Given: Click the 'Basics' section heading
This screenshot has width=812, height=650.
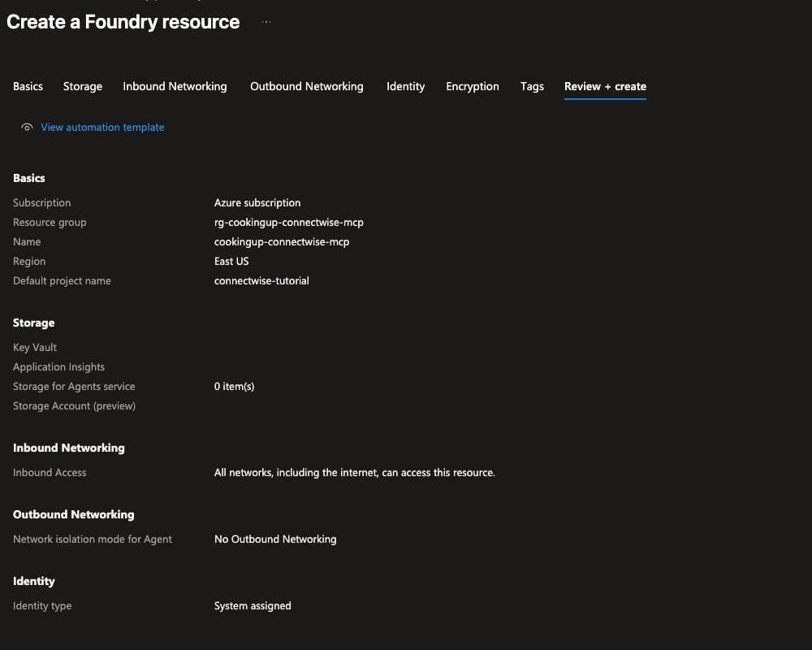Looking at the screenshot, I should 29,178.
